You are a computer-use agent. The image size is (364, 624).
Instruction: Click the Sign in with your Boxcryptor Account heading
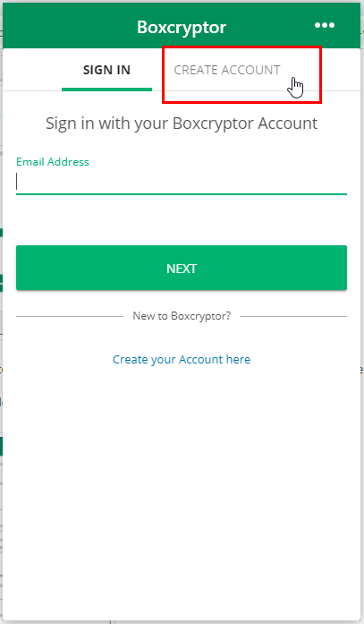182,124
